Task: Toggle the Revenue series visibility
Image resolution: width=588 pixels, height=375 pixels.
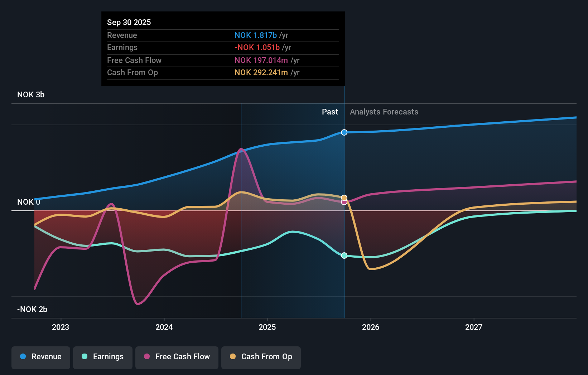Action: click(x=40, y=357)
